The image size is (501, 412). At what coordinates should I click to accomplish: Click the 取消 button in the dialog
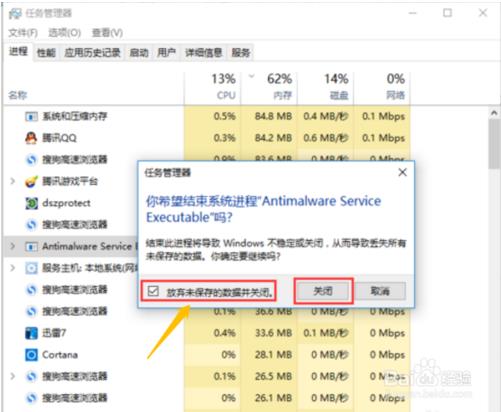[380, 291]
